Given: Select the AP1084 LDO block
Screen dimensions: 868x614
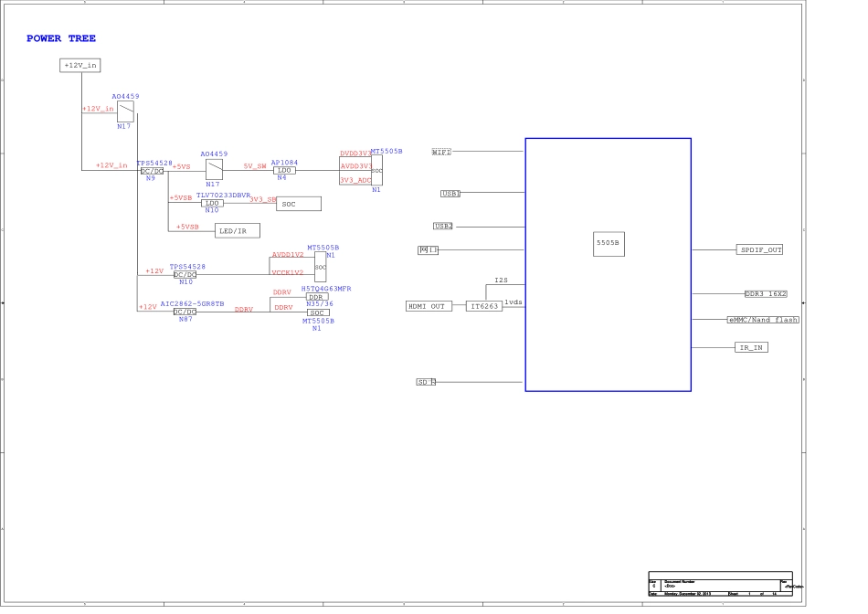Looking at the screenshot, I should click(284, 171).
